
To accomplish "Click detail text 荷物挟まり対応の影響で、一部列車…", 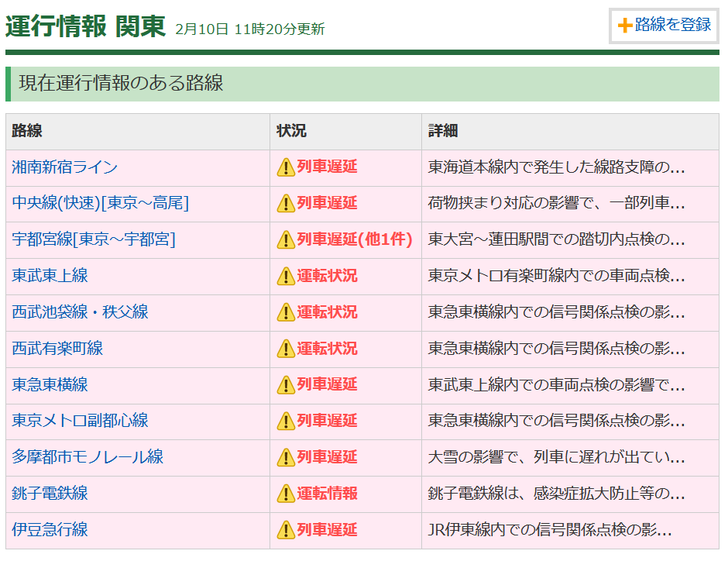I will click(x=556, y=204).
